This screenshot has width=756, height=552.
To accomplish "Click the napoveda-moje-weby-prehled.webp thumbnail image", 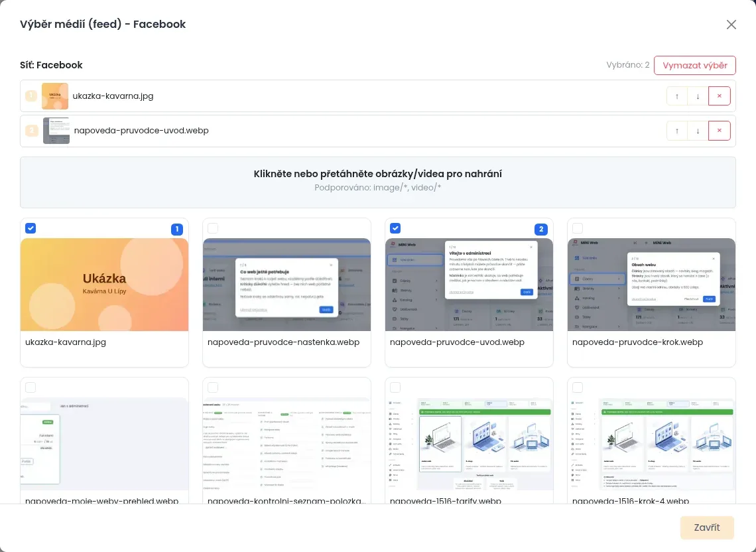I will pos(104,444).
